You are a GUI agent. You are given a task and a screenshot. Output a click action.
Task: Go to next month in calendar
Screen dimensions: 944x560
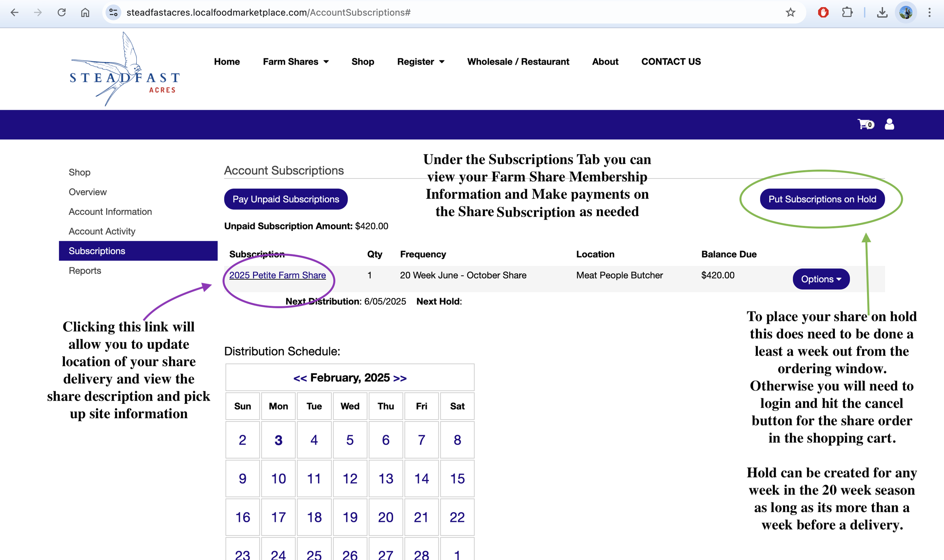point(400,378)
